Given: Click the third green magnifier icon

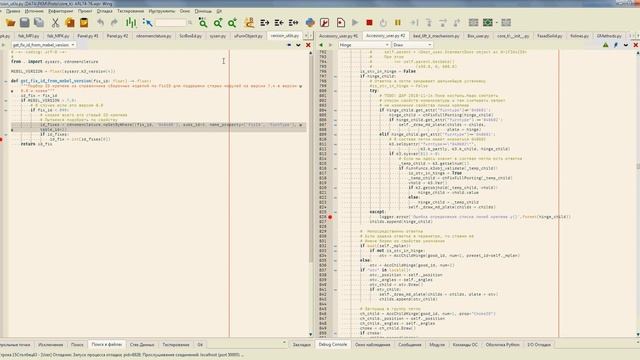Looking at the screenshot, I should 232,22.
